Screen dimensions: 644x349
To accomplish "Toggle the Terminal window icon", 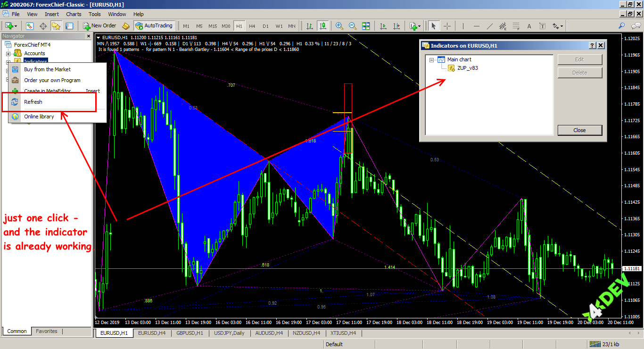I will (69, 26).
